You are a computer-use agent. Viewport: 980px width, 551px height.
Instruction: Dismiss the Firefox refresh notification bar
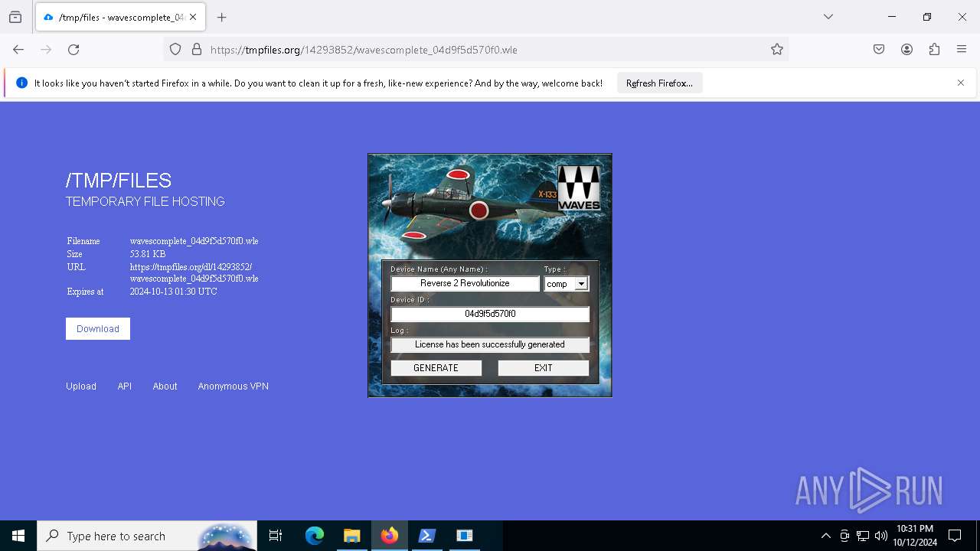(961, 83)
